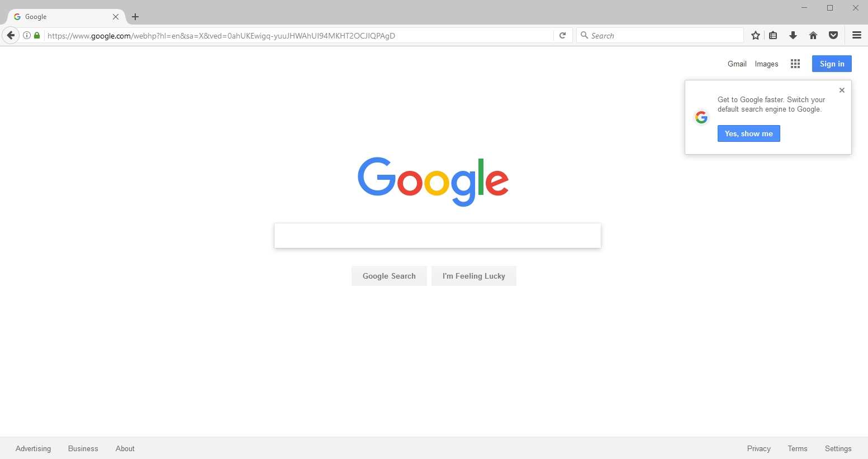The image size is (868, 459).
Task: Open the Firefox hamburger menu
Action: tap(857, 35)
